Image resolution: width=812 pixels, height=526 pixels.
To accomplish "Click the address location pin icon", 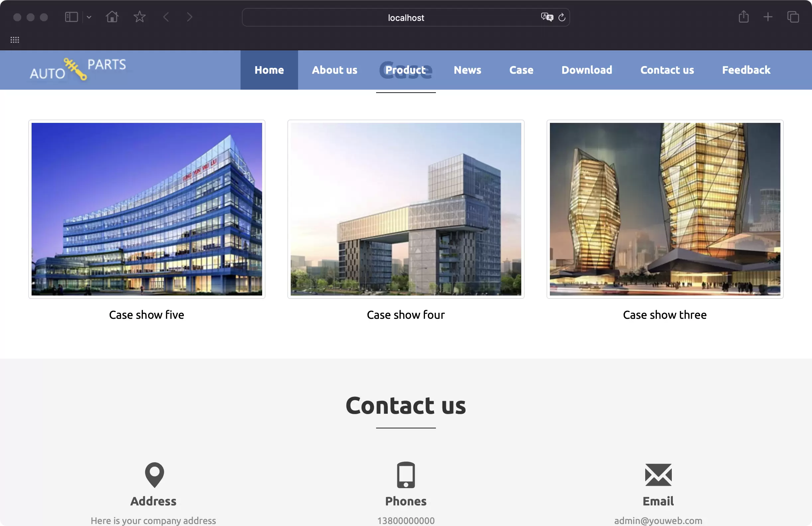I will 153,473.
